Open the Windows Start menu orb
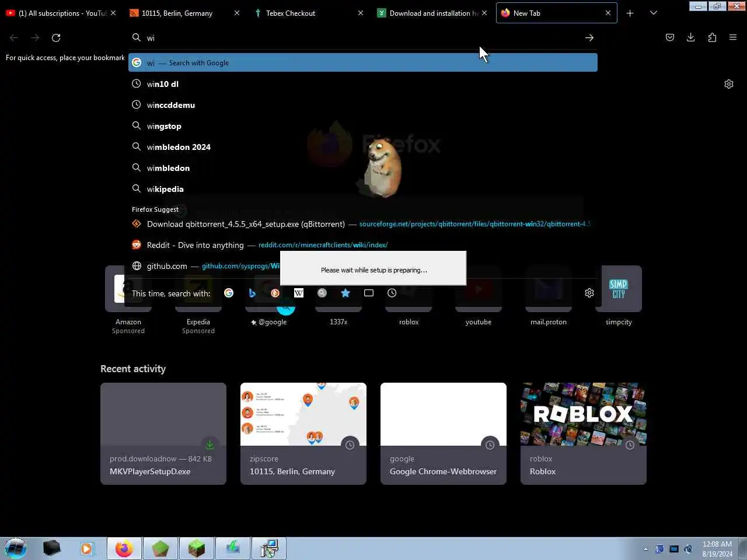747x560 pixels. pyautogui.click(x=16, y=548)
